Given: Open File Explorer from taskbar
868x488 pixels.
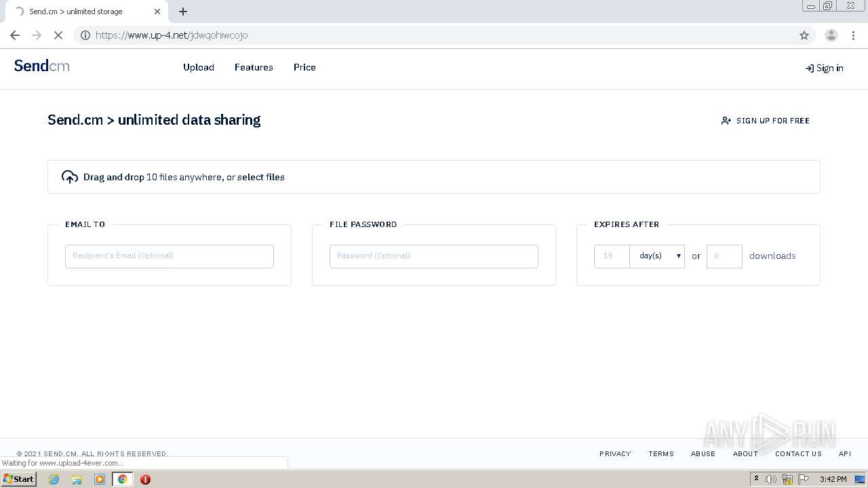Looking at the screenshot, I should [77, 479].
